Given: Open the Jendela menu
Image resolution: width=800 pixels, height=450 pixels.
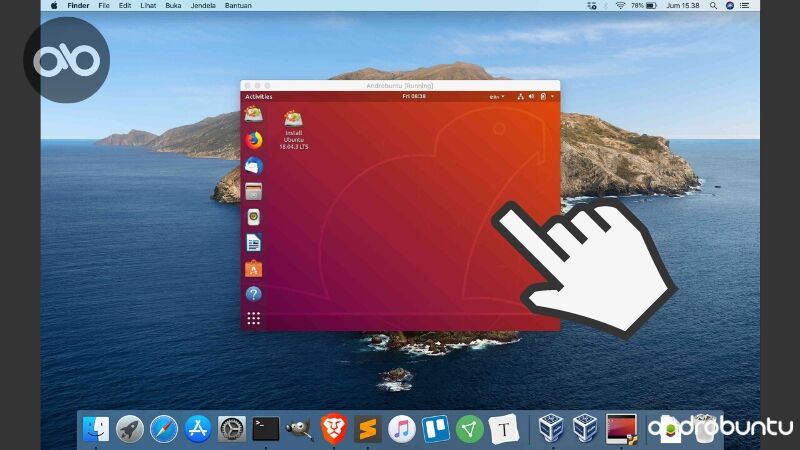Looking at the screenshot, I should coord(203,6).
